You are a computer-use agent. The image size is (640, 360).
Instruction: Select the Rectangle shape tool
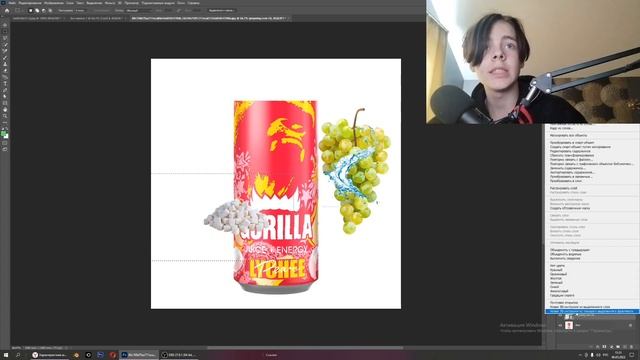(x=5, y=103)
